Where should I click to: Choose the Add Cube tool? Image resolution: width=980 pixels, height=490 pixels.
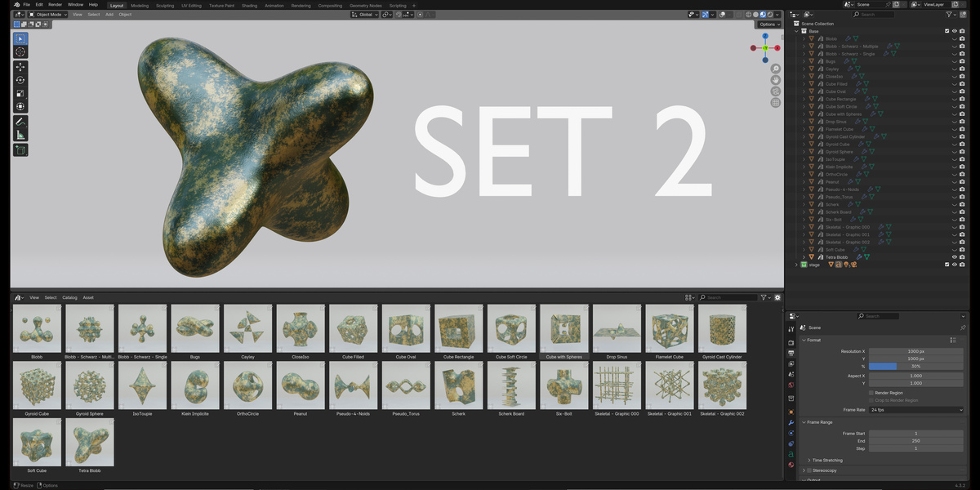click(x=20, y=150)
